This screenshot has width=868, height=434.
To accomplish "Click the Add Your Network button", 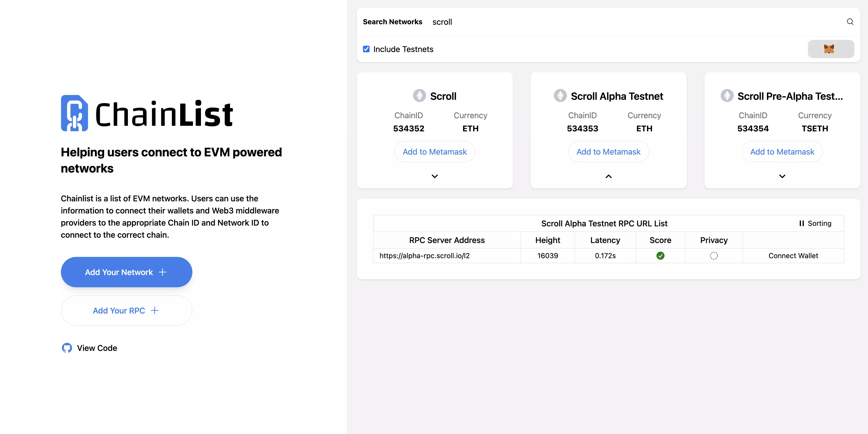I will pyautogui.click(x=126, y=272).
